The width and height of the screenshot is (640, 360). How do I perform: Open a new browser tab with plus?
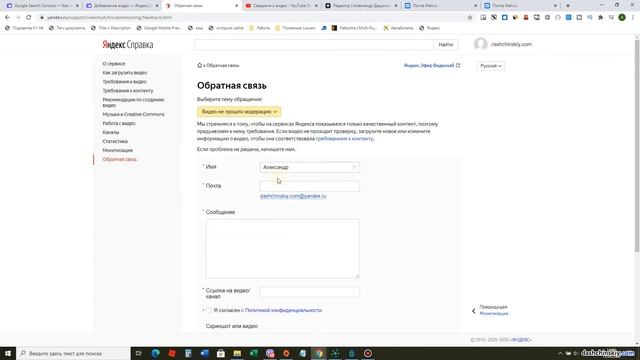click(568, 6)
